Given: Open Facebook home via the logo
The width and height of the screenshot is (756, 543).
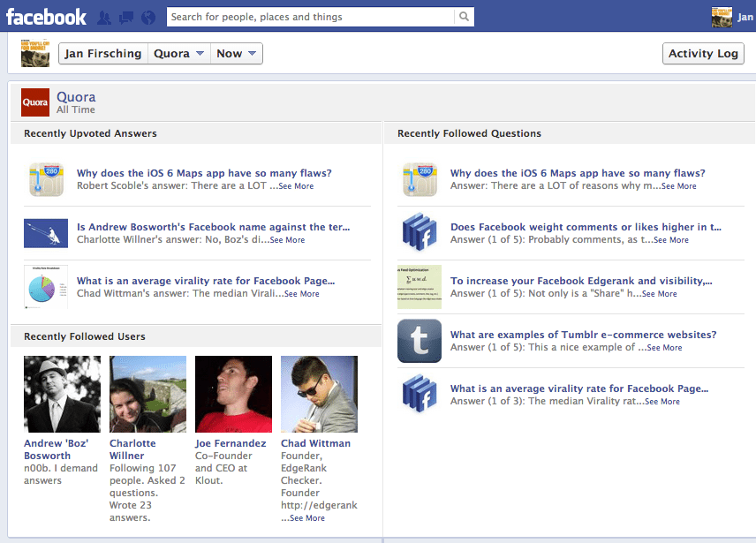Looking at the screenshot, I should pos(46,18).
